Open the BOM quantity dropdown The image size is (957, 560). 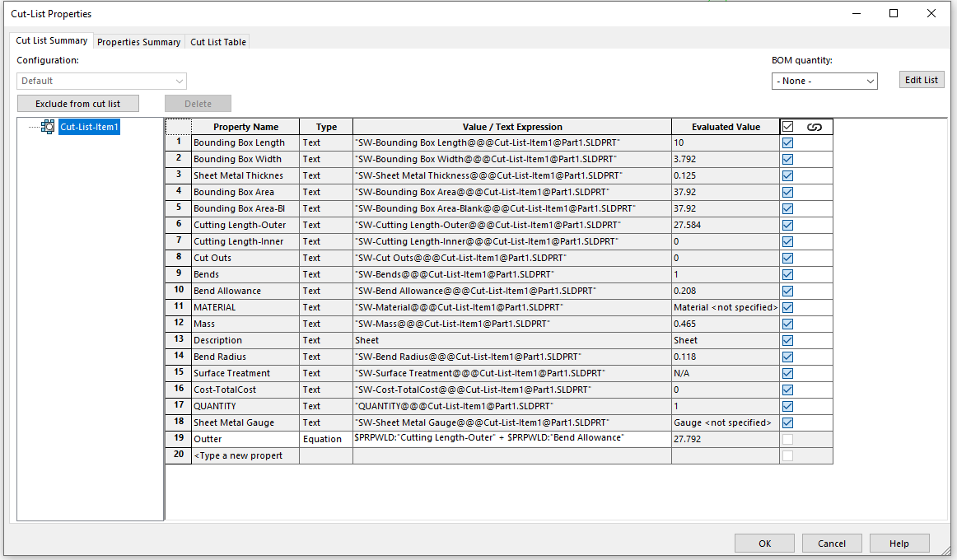point(824,82)
